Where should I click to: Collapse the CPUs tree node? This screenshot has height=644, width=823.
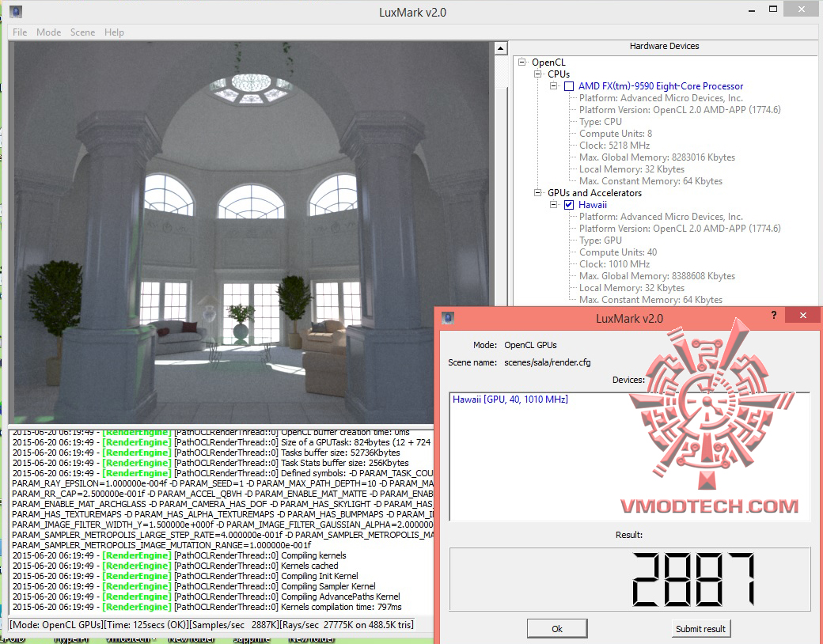tap(537, 74)
